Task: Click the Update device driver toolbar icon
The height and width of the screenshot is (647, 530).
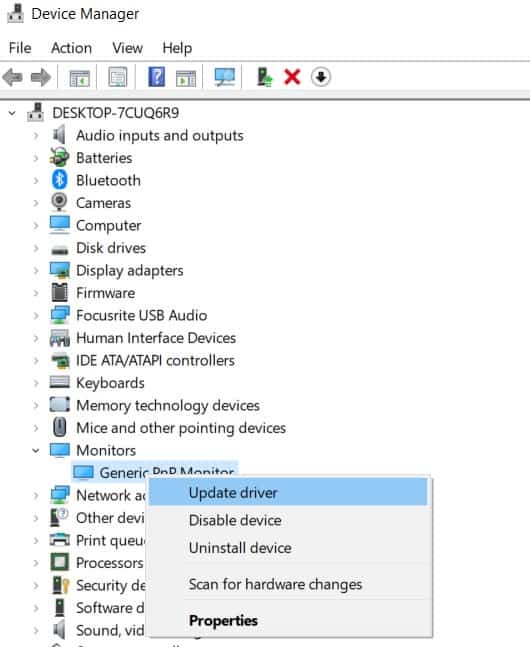Action: coord(264,77)
